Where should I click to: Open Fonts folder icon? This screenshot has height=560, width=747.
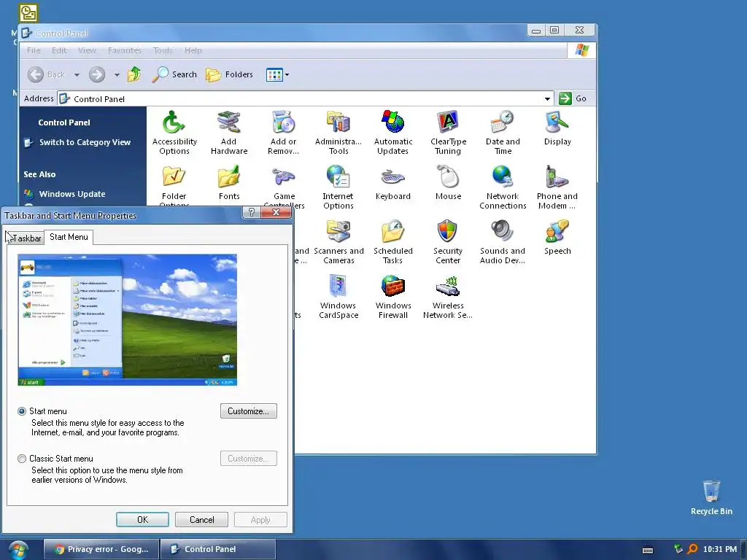click(x=228, y=183)
